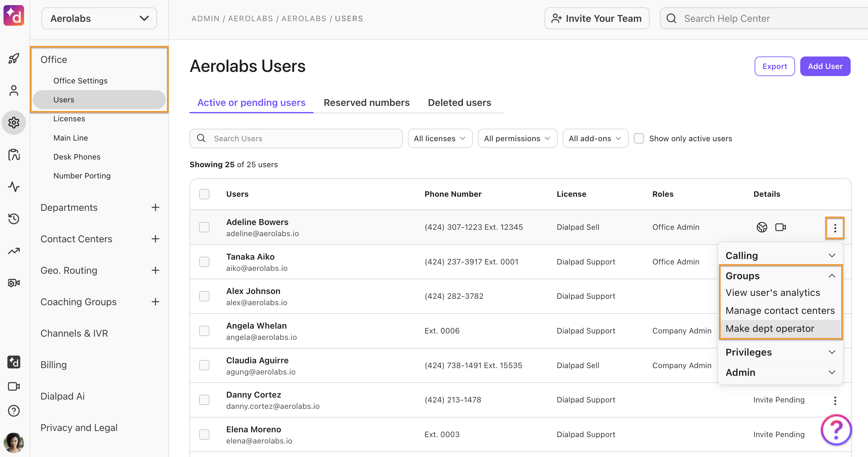Collapse the Groups section in menu
The height and width of the screenshot is (457, 868).
tap(780, 276)
